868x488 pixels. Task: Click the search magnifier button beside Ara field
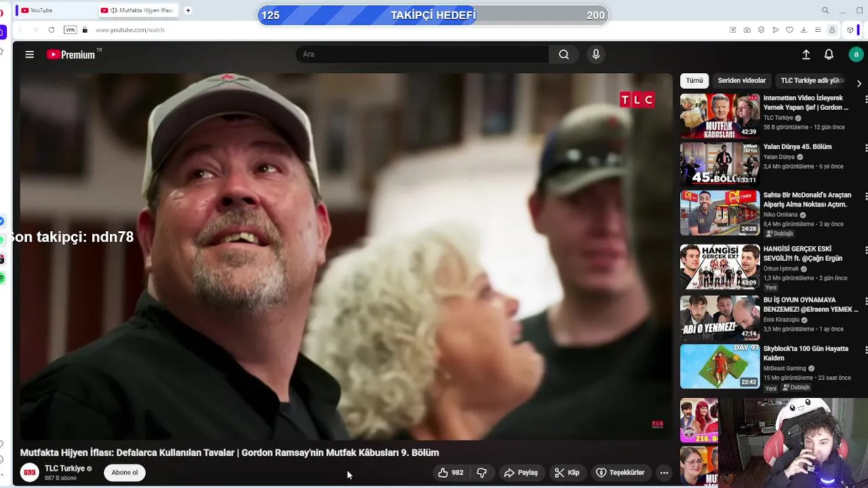pyautogui.click(x=564, y=54)
